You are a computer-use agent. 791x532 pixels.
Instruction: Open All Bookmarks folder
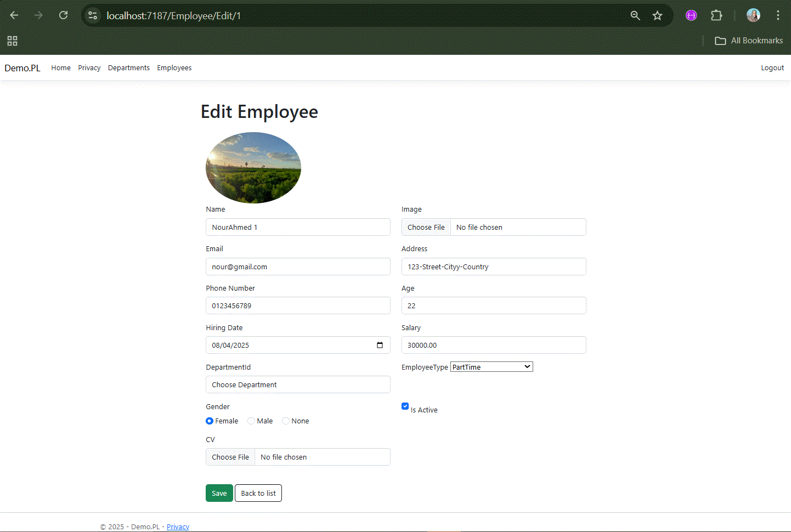(x=749, y=41)
